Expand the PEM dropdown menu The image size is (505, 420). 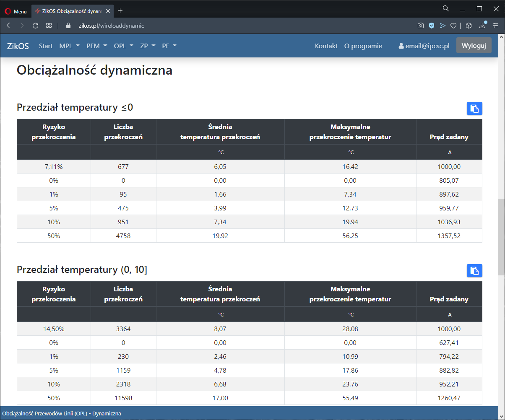pyautogui.click(x=96, y=46)
